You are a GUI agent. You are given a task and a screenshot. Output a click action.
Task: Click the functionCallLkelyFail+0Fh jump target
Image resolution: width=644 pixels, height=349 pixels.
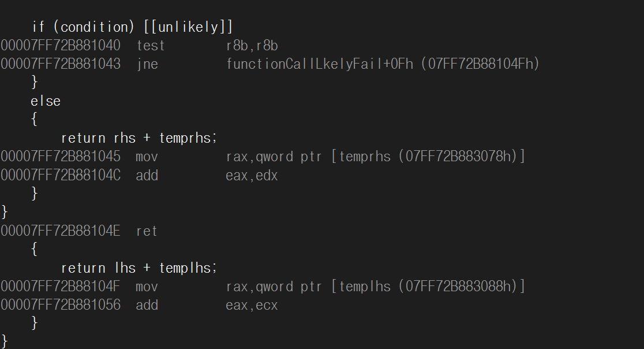pos(383,64)
